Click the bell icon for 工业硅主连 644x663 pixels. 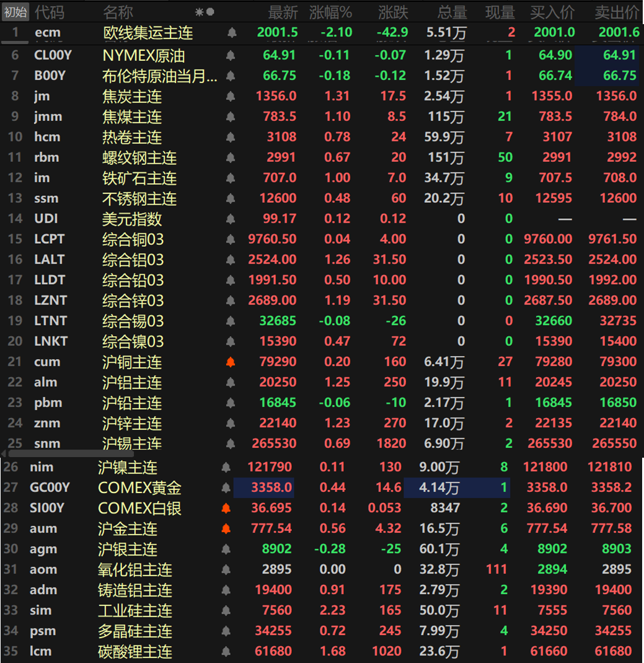[x=226, y=610]
